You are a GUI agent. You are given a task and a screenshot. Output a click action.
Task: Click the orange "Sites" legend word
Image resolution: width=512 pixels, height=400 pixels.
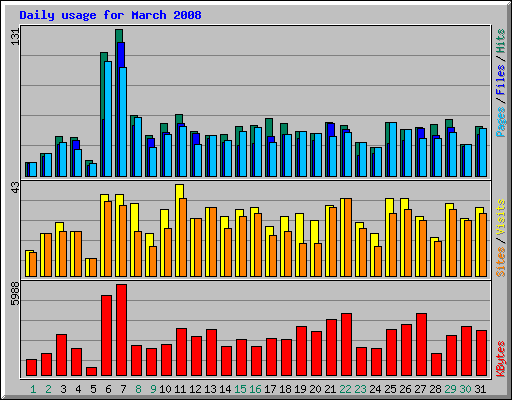pos(500,262)
